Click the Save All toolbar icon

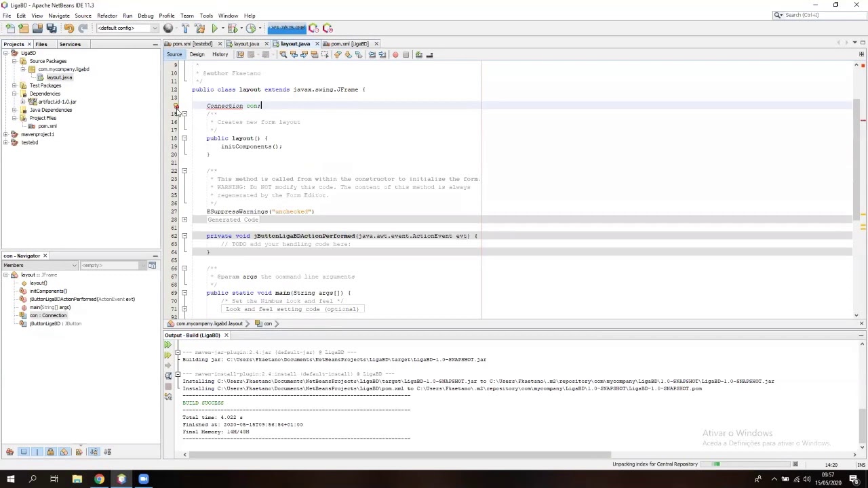(x=52, y=28)
